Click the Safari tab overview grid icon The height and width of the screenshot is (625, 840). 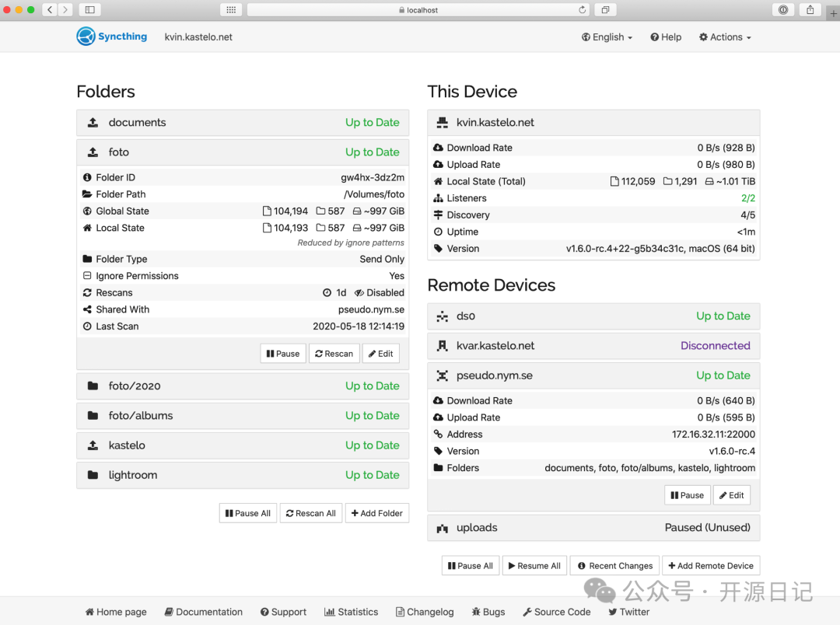click(x=231, y=10)
